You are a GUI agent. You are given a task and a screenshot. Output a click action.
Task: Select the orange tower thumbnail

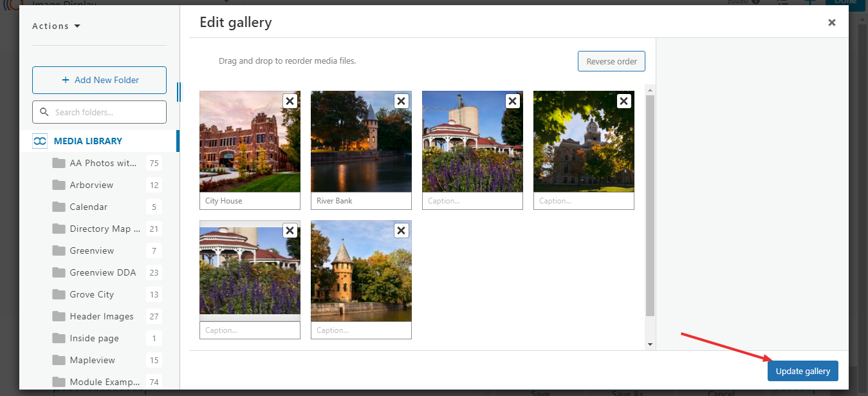click(x=361, y=271)
